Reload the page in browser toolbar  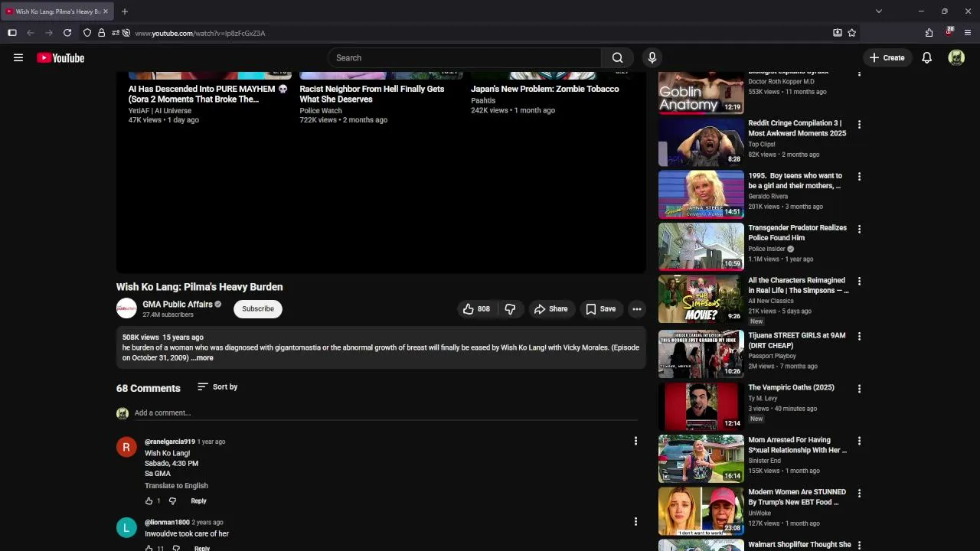pos(67,33)
